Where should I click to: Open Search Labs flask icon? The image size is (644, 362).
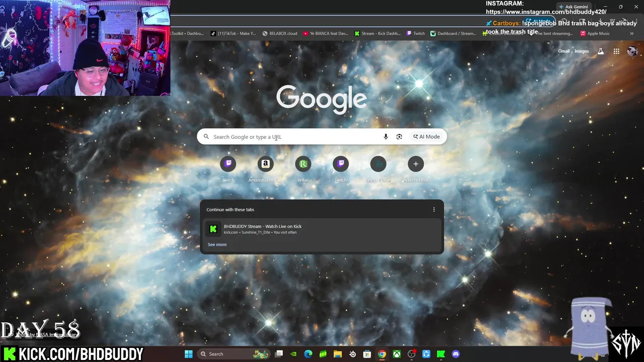point(600,51)
